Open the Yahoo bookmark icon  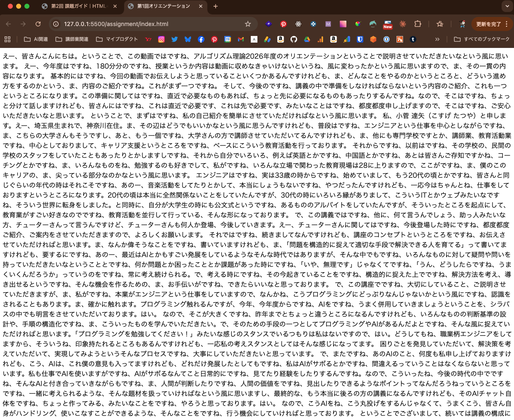tap(148, 39)
